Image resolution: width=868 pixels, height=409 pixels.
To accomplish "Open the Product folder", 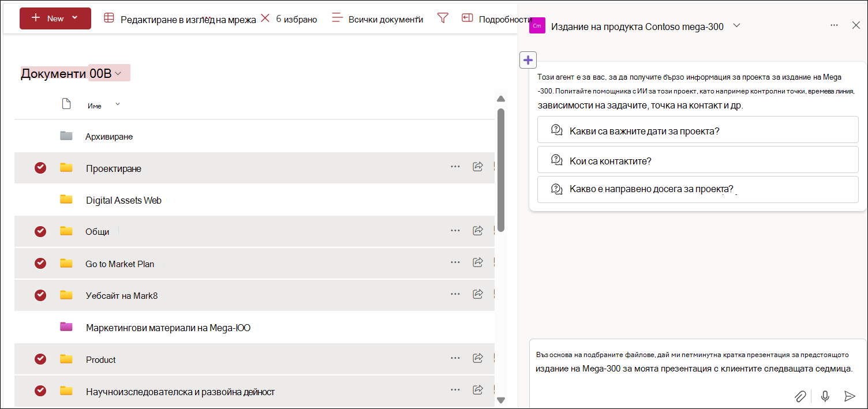I will [x=101, y=359].
